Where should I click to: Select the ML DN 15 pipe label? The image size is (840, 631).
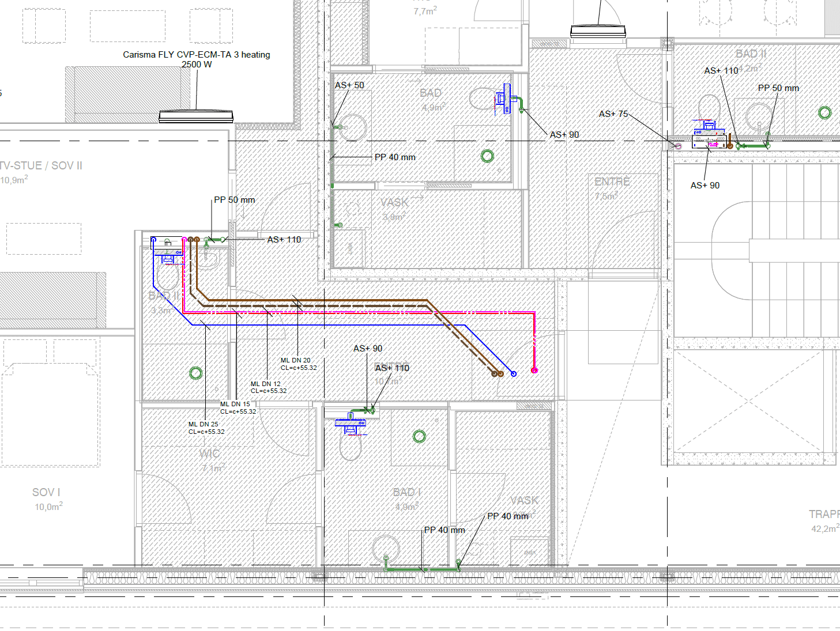tap(238, 408)
